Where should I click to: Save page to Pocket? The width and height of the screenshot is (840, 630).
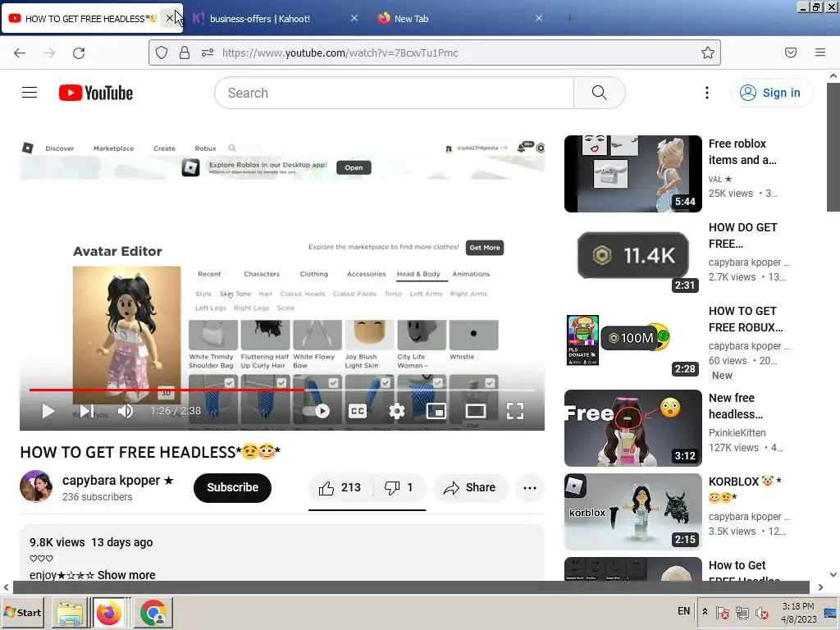(791, 52)
